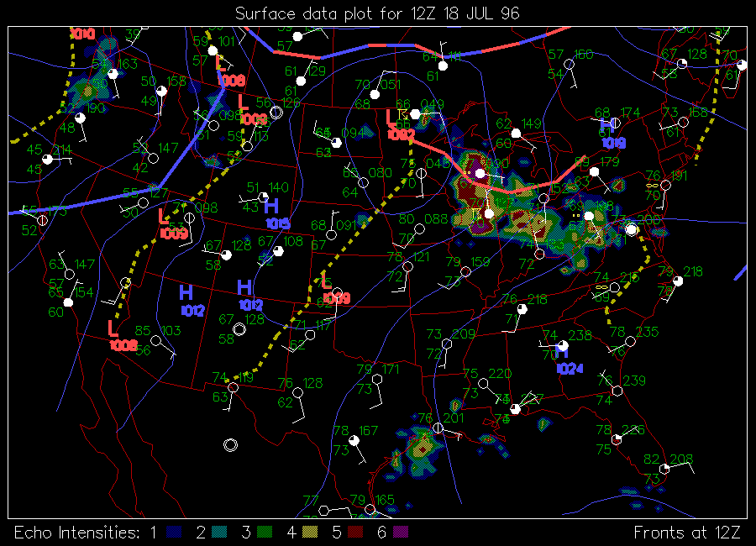Click station circle reading 85 and 103
Image resolution: width=756 pixels, height=546 pixels.
155,341
